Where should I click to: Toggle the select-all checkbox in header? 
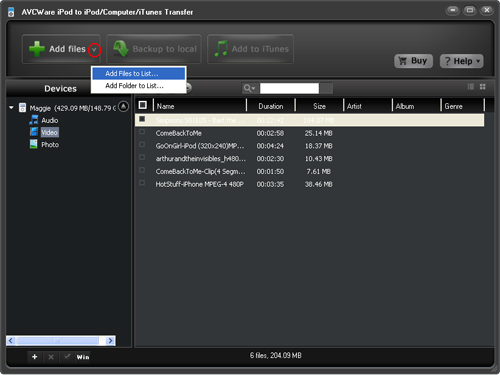click(143, 105)
